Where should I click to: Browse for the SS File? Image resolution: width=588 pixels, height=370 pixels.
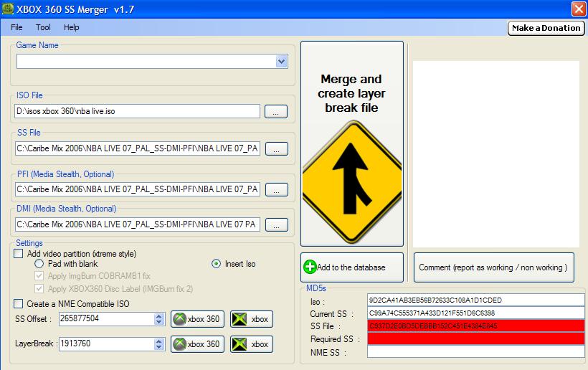point(277,149)
